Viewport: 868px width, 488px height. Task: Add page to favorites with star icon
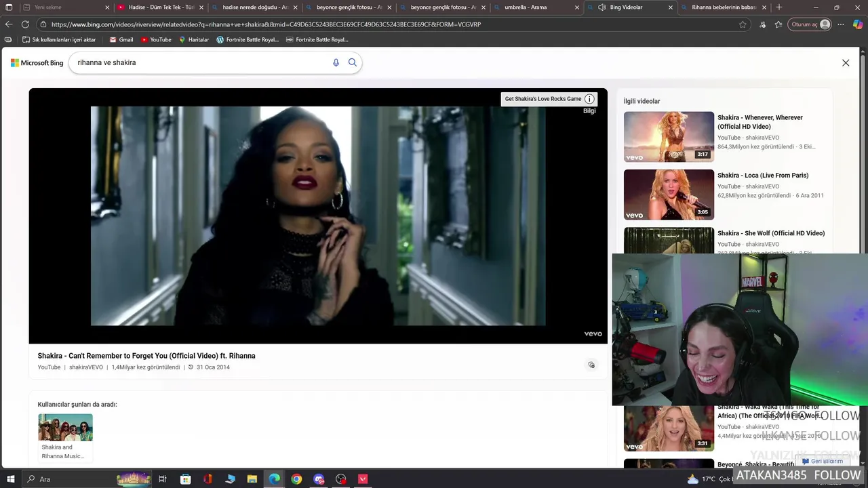click(743, 24)
